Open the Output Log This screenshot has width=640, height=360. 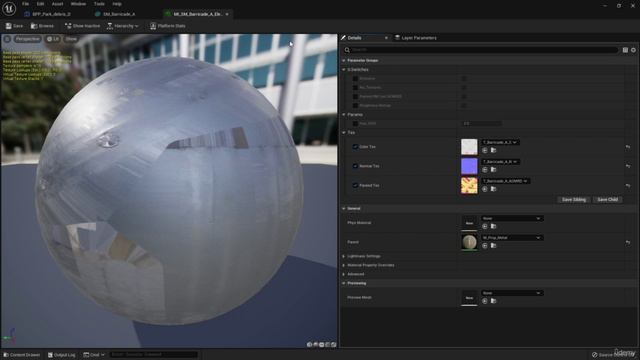point(62,355)
